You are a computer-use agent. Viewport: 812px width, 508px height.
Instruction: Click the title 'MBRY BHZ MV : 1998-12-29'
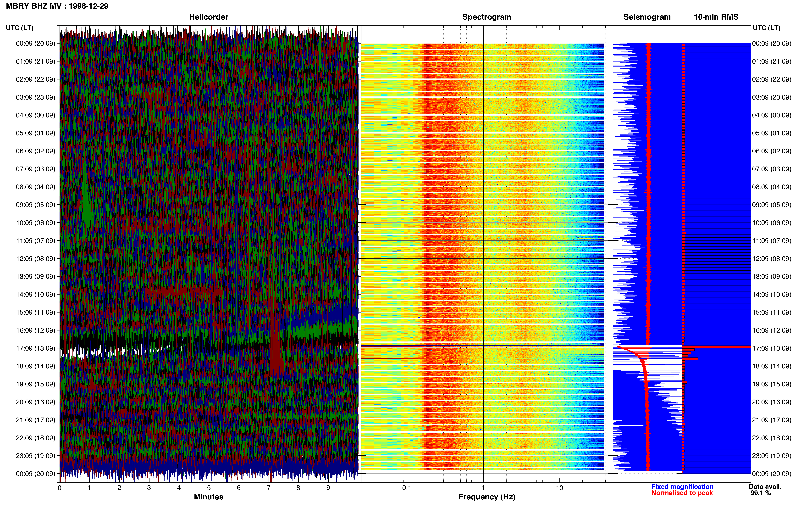[57, 6]
